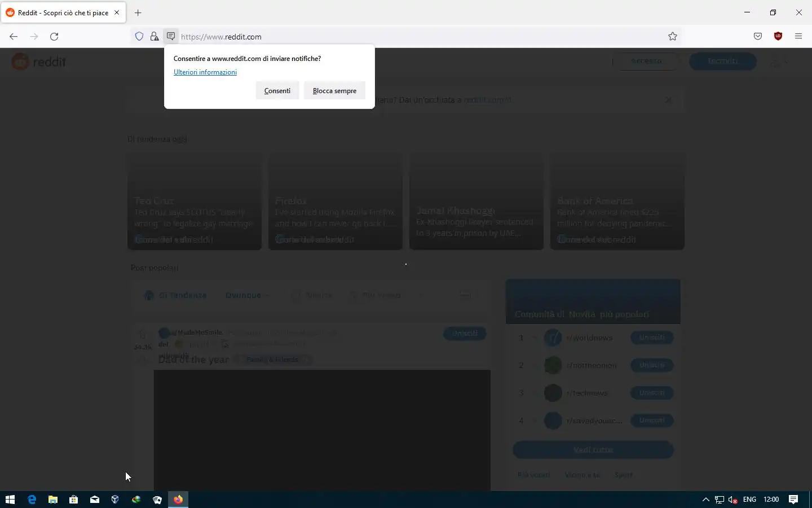This screenshot has width=812, height=508.
Task: Launch Microsoft Edge from the taskbar
Action: pyautogui.click(x=32, y=500)
